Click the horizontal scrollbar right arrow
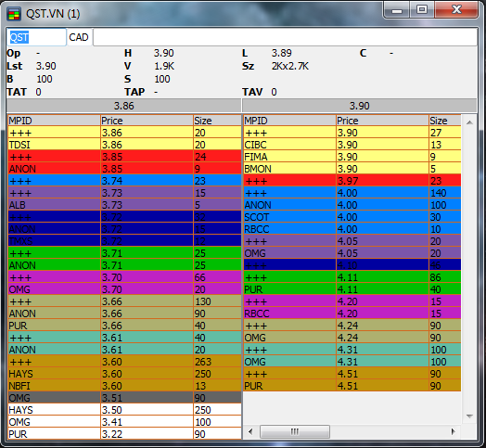486x448 pixels. click(454, 431)
